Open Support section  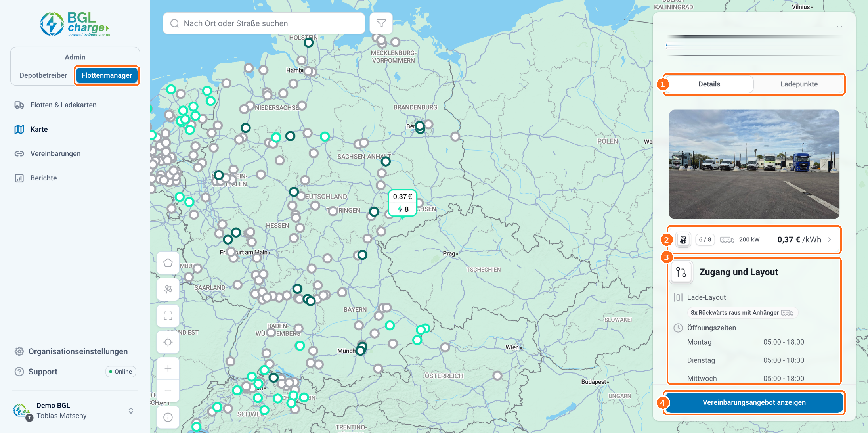(x=43, y=372)
